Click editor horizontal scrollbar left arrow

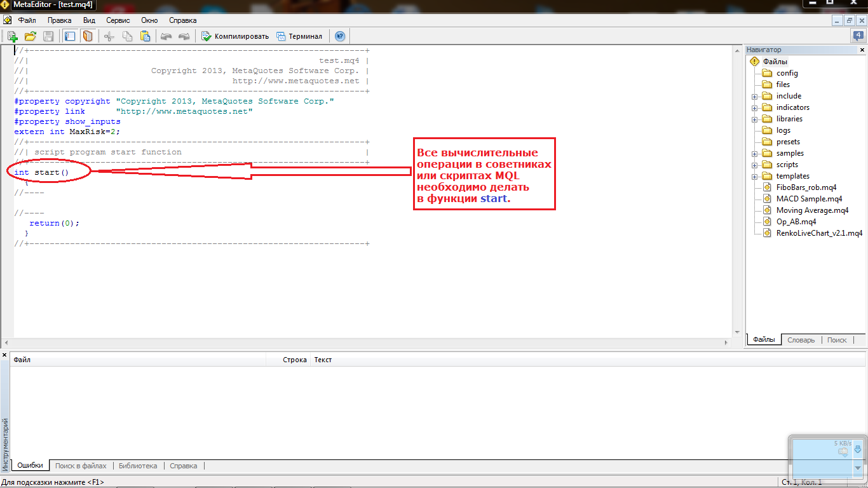[x=6, y=342]
